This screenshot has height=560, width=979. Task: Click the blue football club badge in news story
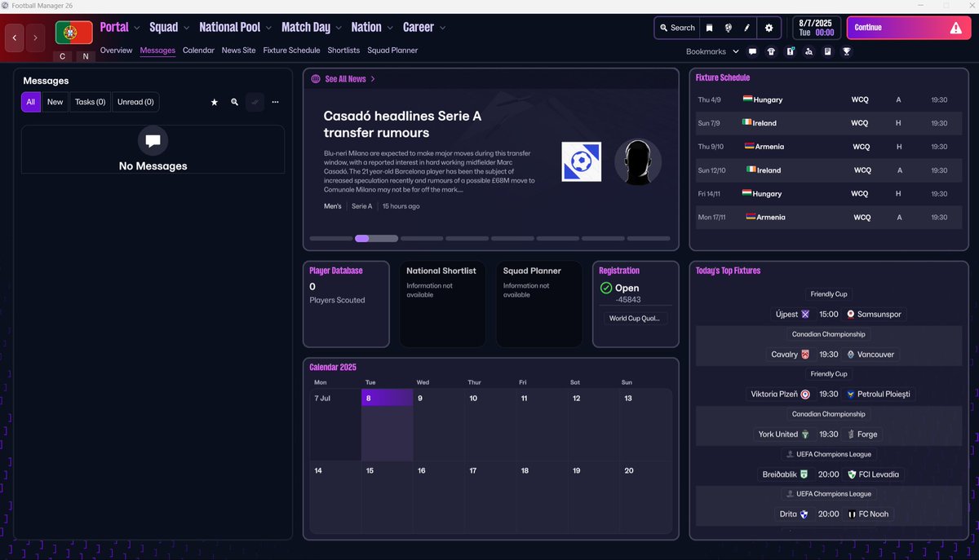point(581,161)
